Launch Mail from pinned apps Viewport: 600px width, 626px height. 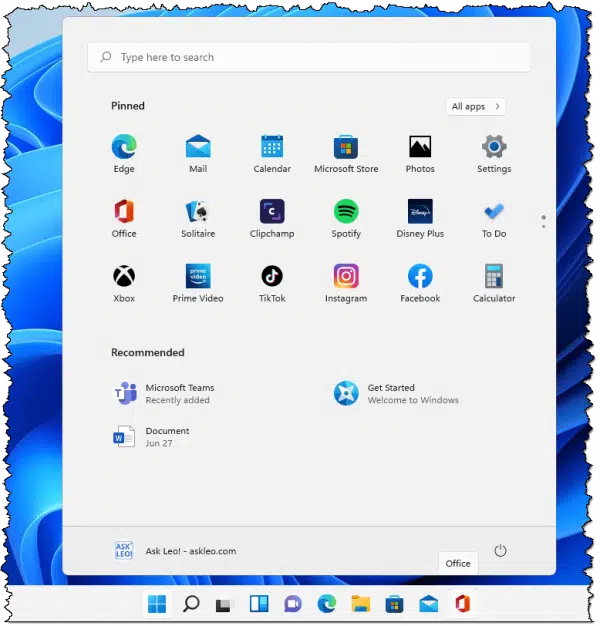point(198,153)
